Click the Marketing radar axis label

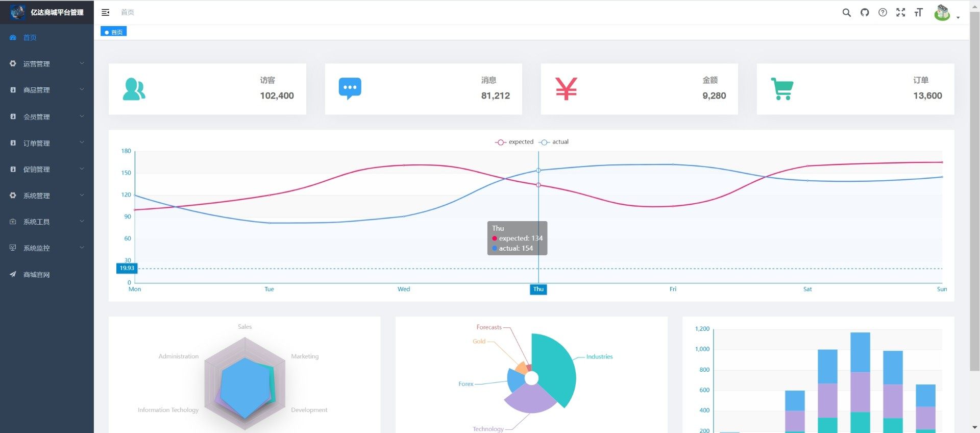pyautogui.click(x=305, y=356)
